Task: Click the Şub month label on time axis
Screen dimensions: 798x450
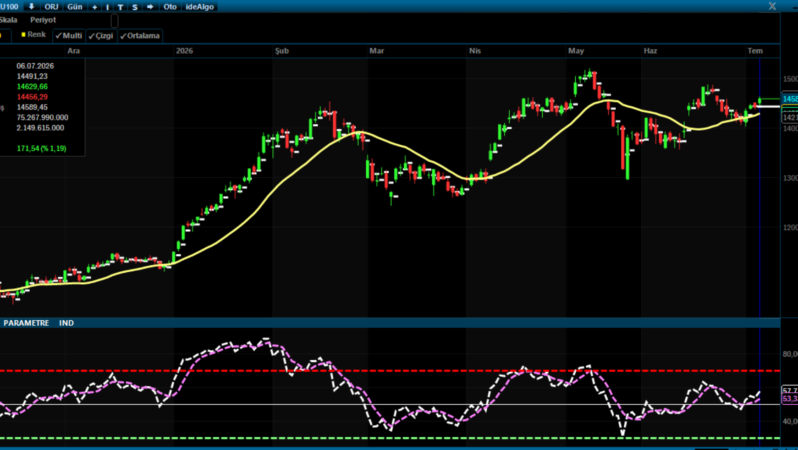Action: coord(282,50)
